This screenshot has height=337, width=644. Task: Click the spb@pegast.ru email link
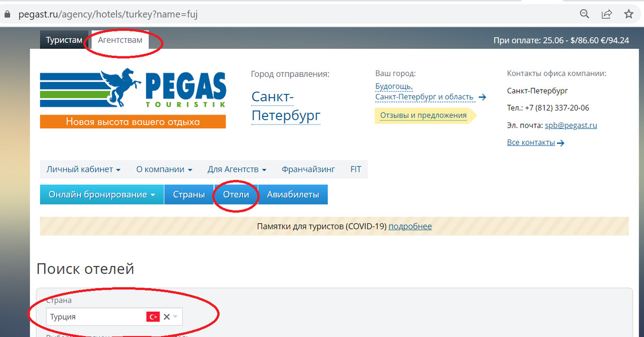(x=571, y=126)
